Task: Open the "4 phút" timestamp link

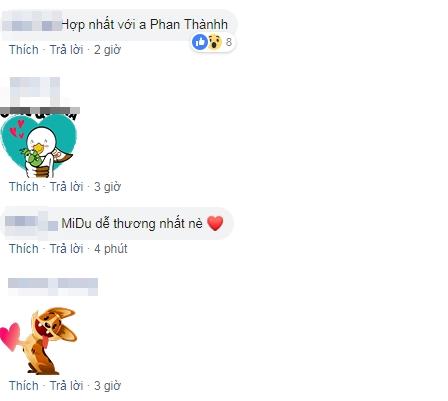Action: 111,249
